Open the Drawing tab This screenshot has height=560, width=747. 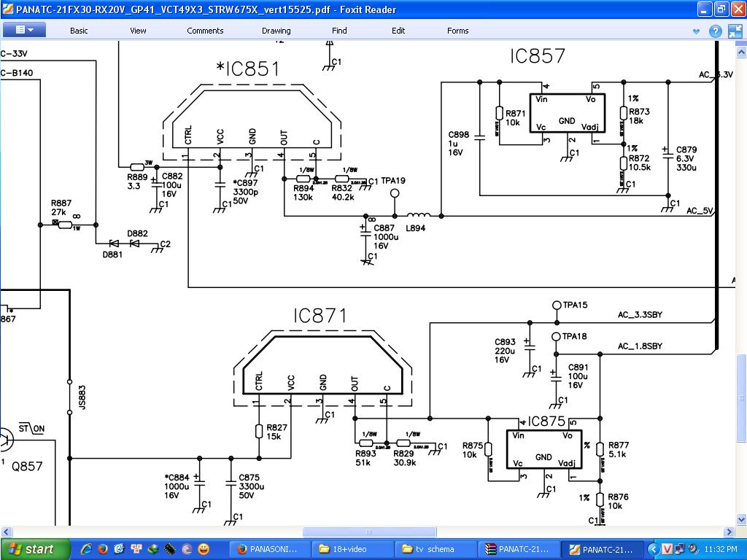[276, 31]
